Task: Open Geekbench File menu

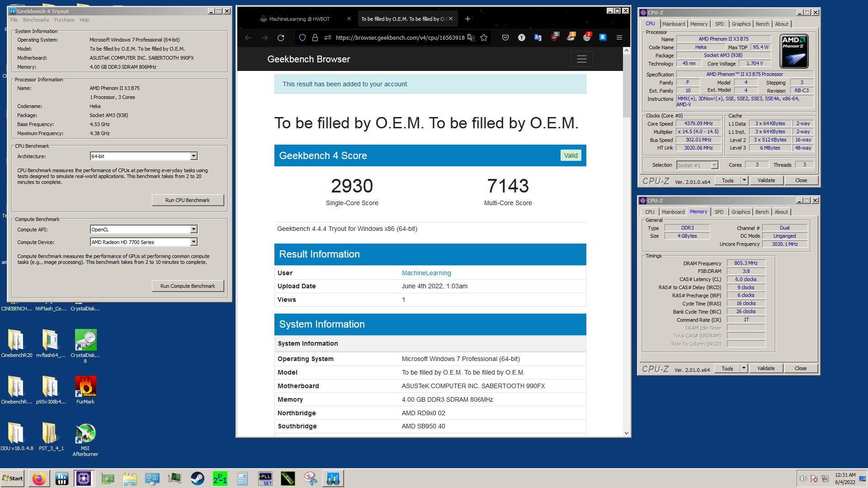Action: coord(14,20)
